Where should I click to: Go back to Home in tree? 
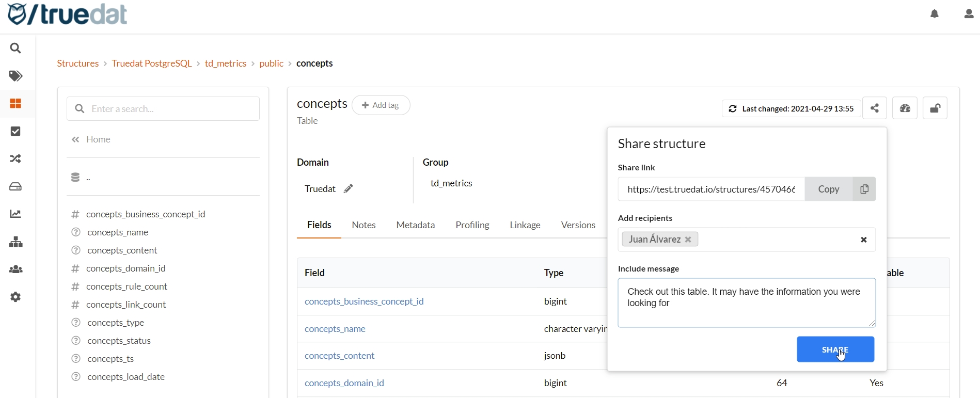pyautogui.click(x=98, y=139)
